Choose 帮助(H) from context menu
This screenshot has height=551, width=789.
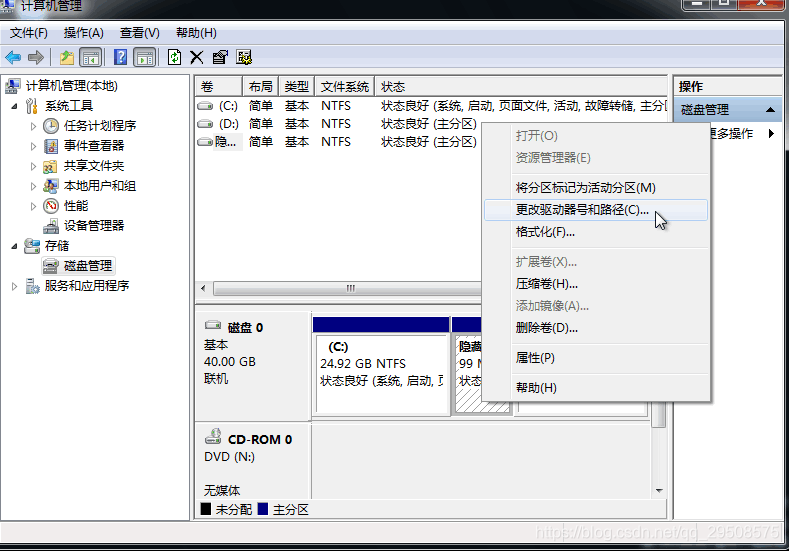(596, 388)
